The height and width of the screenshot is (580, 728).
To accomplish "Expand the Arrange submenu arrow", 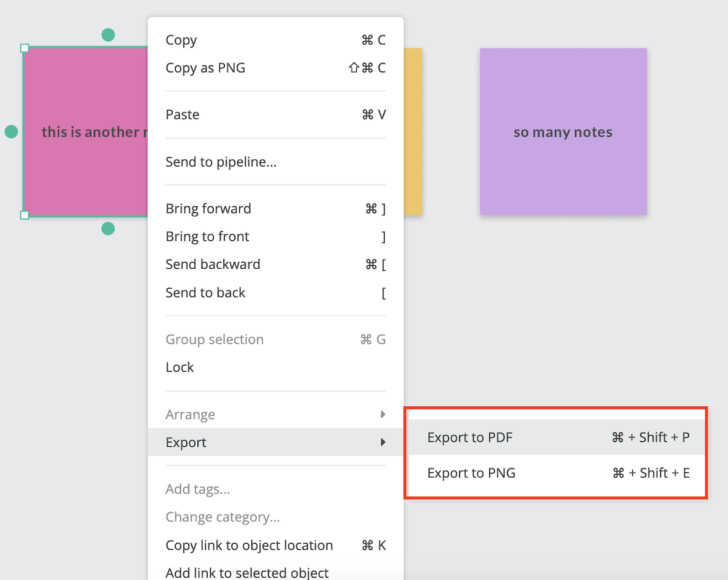I will pyautogui.click(x=383, y=415).
